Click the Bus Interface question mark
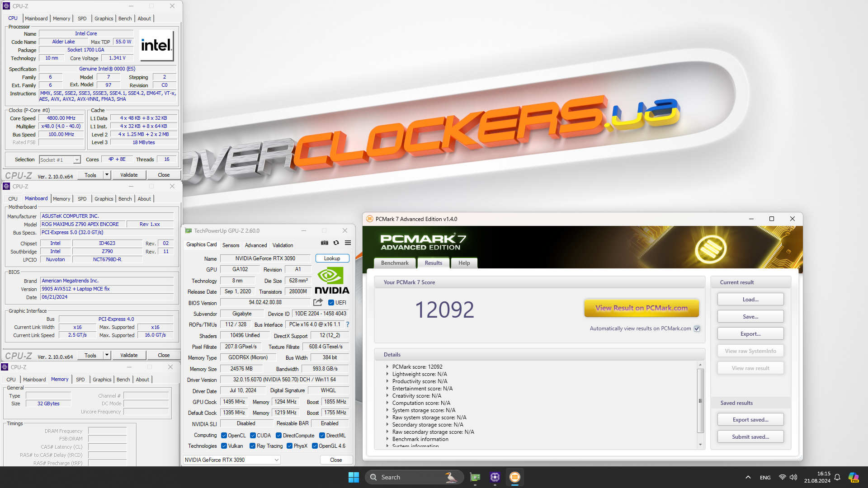Viewport: 868px width, 488px height. coord(348,324)
